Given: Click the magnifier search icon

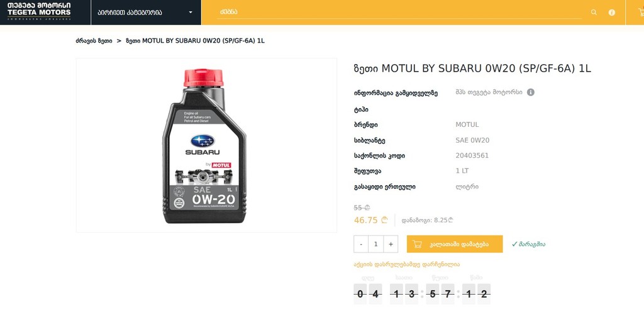Looking at the screenshot, I should click(x=594, y=13).
